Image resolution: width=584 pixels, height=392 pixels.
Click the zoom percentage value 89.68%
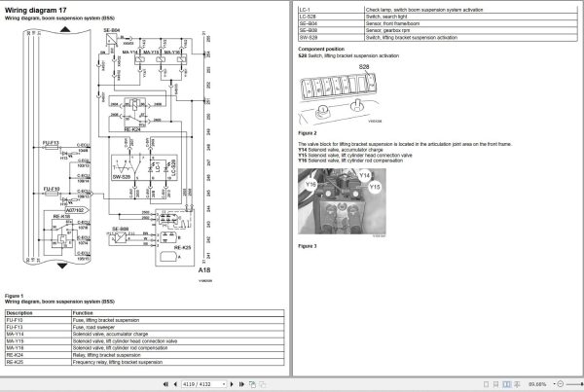(538, 384)
